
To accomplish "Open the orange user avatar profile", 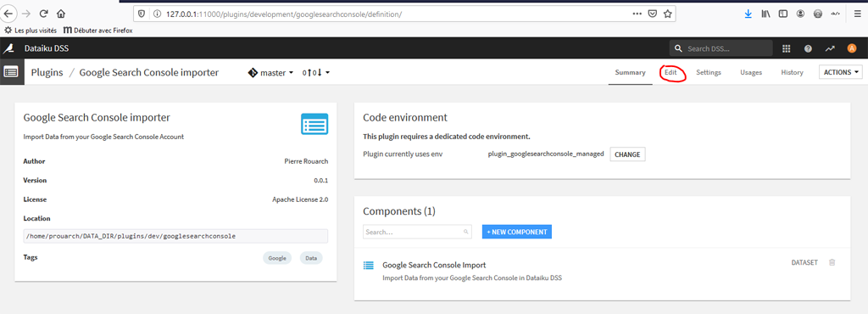I will point(852,48).
